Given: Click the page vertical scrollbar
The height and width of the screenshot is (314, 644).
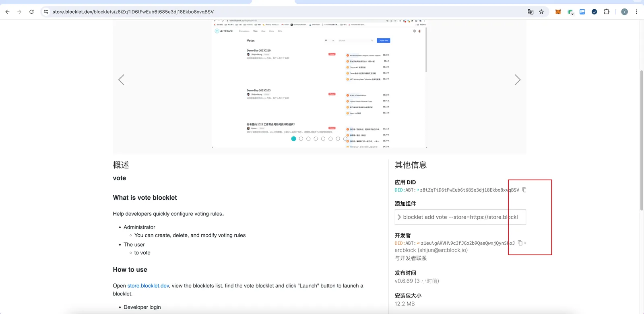Looking at the screenshot, I should click(x=642, y=140).
